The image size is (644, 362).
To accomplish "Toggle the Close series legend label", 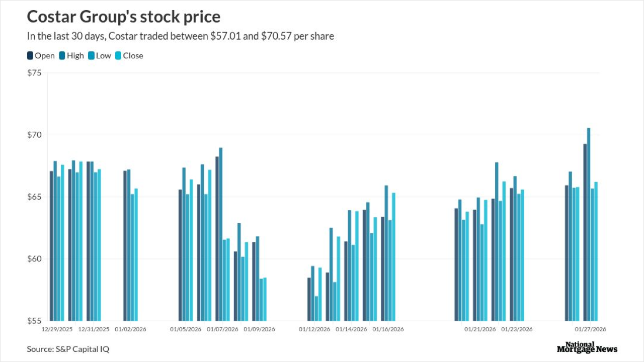I will click(x=133, y=56).
